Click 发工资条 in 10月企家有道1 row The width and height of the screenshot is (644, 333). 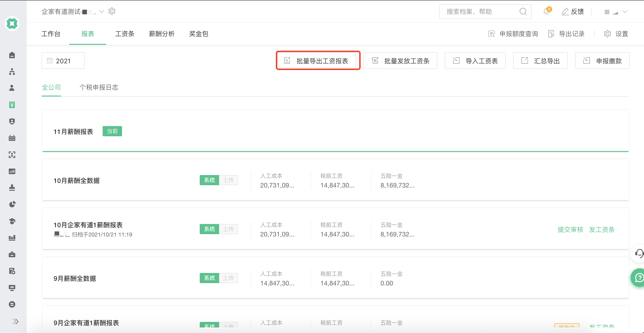coord(602,230)
